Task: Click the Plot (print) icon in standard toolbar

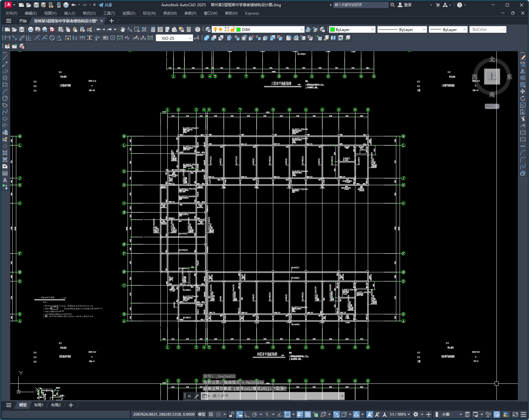Action: coord(30,29)
